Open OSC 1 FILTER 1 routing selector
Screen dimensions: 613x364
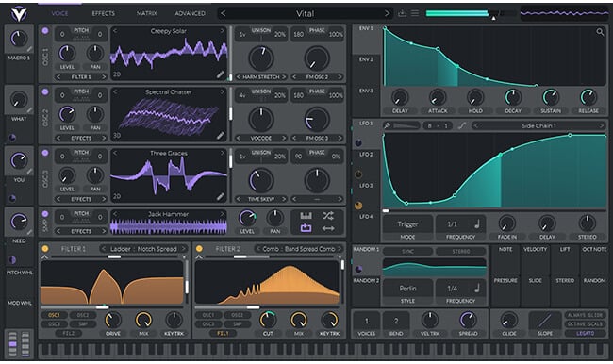pos(81,77)
